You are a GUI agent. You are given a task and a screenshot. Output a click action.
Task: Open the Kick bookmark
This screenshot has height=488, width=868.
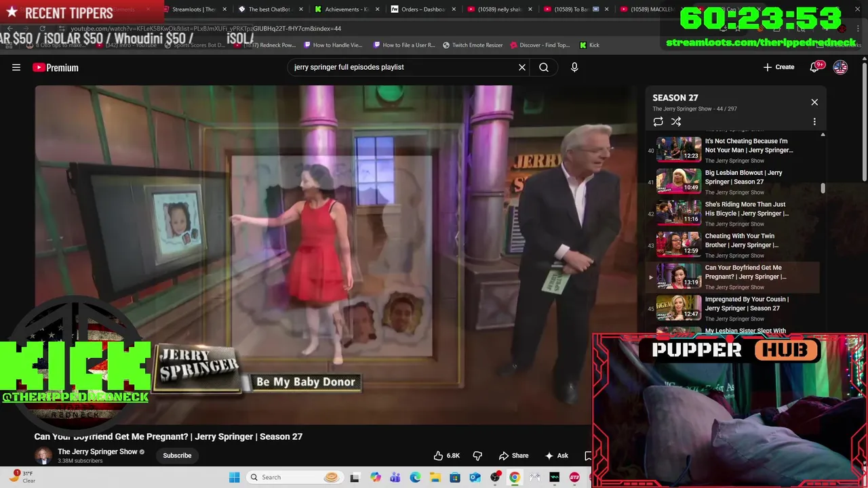(589, 45)
